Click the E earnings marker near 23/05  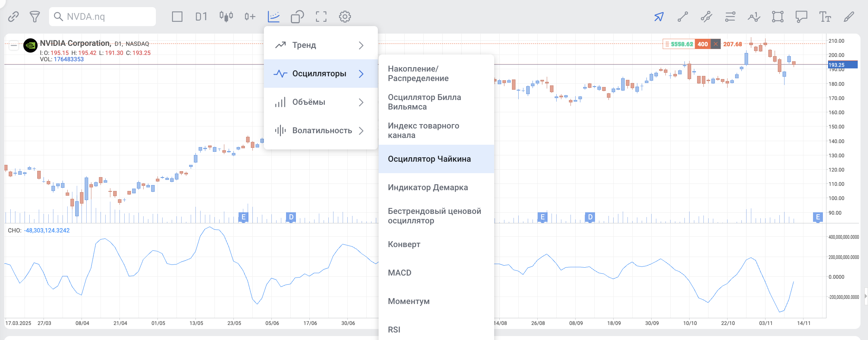(243, 217)
